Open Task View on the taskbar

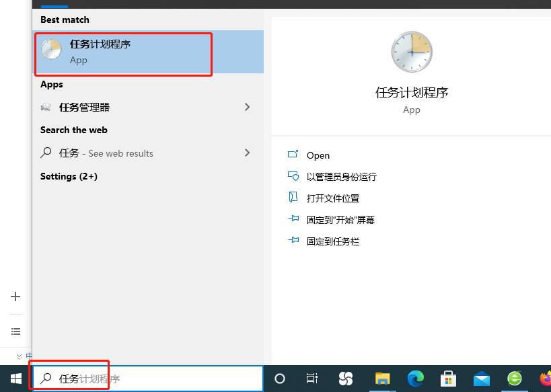pos(312,379)
